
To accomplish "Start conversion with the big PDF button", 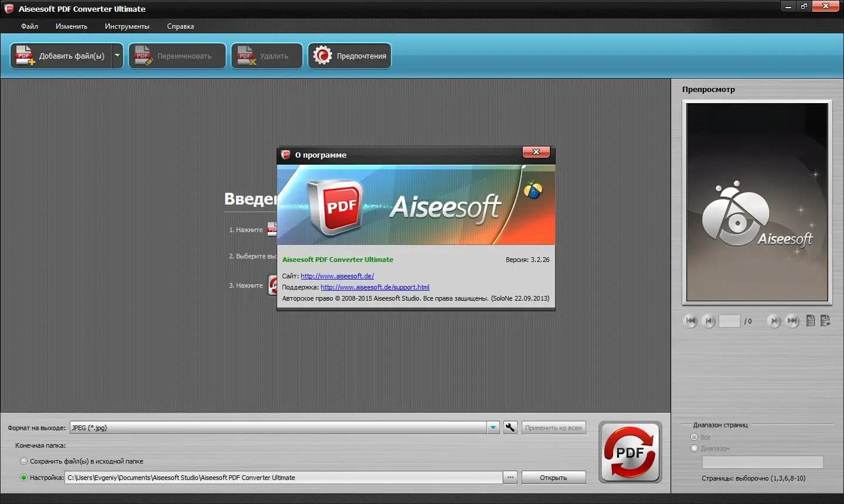I will [630, 452].
